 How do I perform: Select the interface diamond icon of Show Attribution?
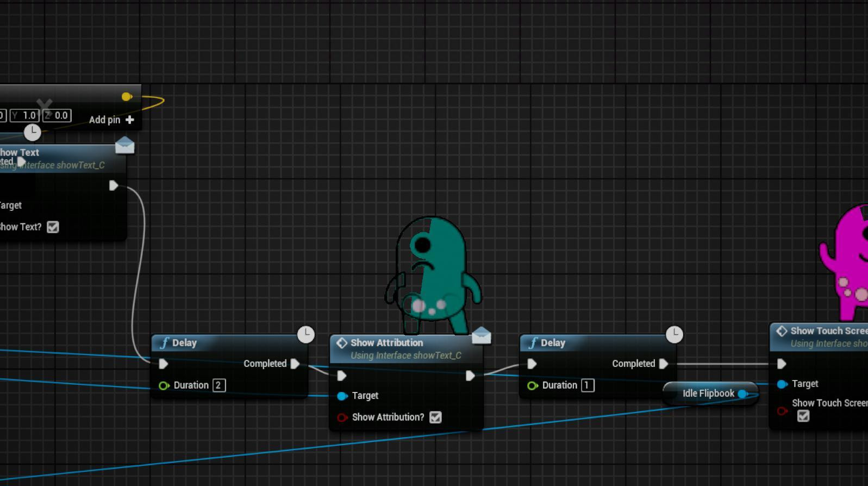[342, 343]
